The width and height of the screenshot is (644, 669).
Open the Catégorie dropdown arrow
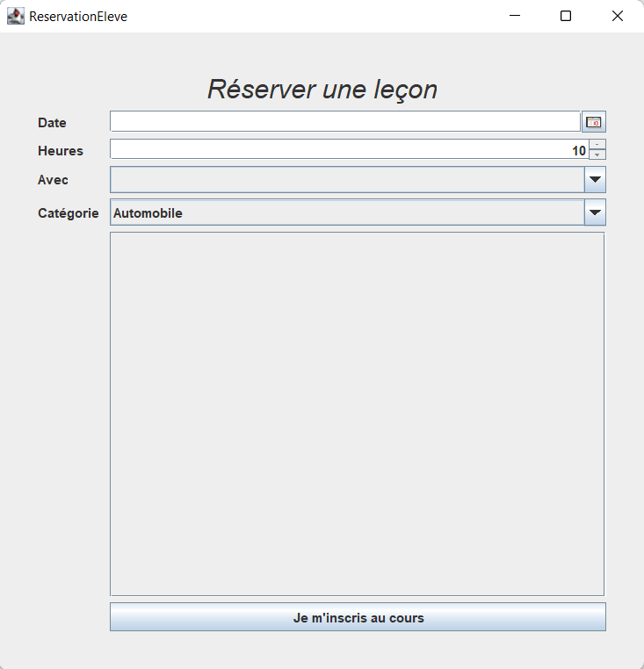click(595, 212)
